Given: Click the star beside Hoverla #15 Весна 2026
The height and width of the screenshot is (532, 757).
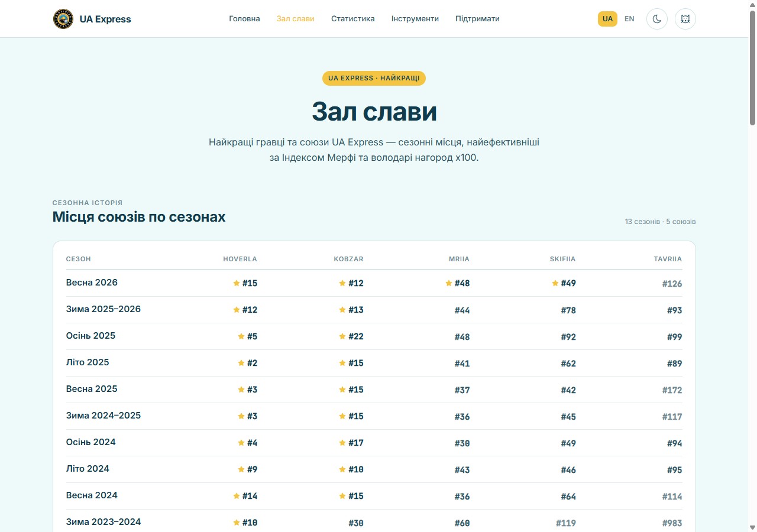Looking at the screenshot, I should click(237, 283).
